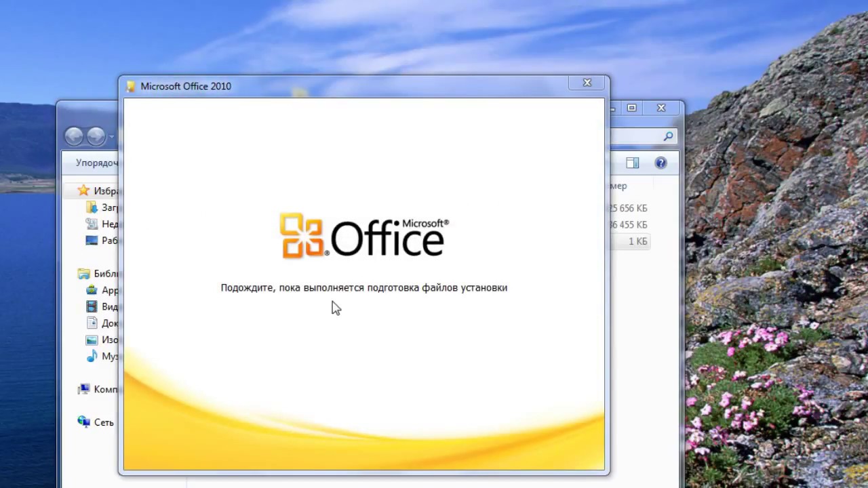The image size is (868, 488).
Task: Sort by the Размер column header
Action: 618,186
